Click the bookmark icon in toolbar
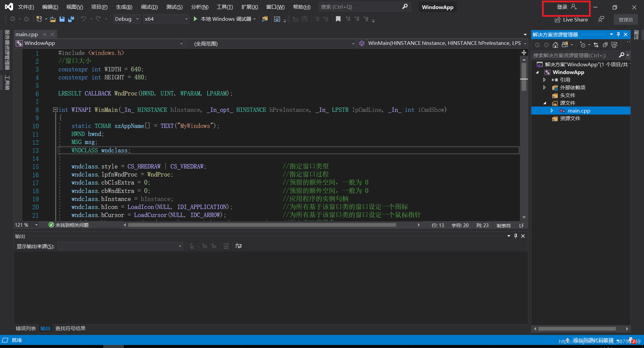The width and height of the screenshot is (644, 348). (x=338, y=19)
